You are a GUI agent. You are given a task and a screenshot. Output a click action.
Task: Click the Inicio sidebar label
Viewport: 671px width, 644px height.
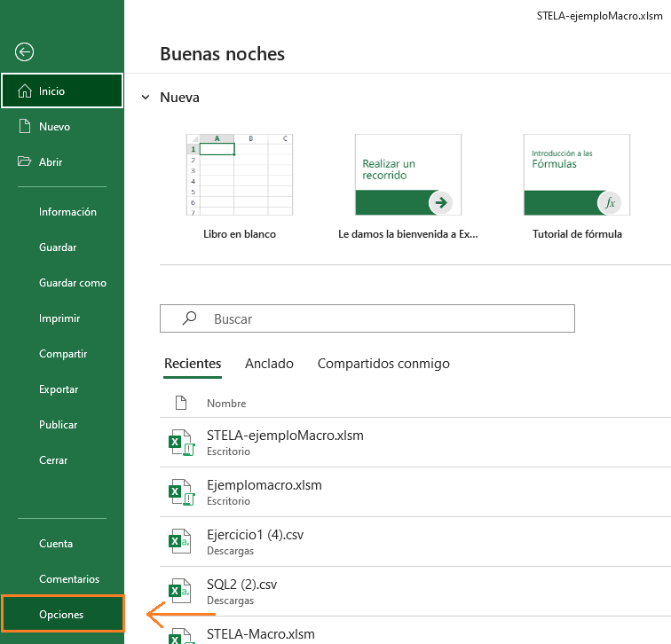coord(51,91)
